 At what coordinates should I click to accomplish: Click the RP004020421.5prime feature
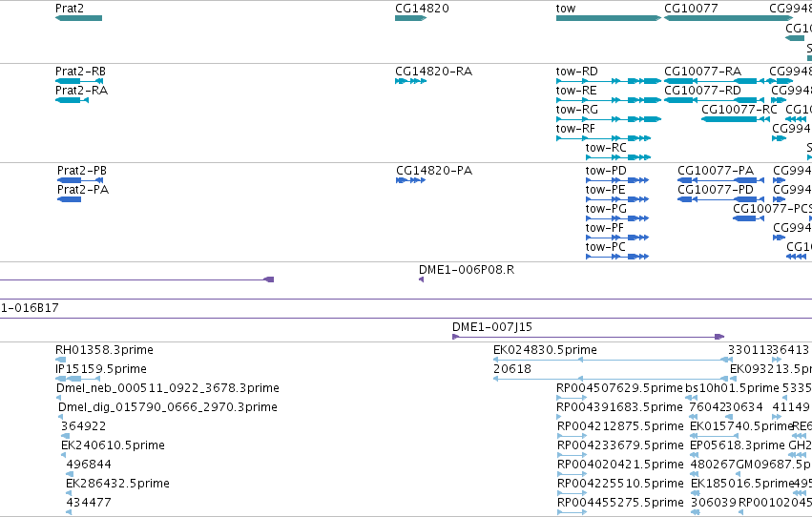point(573,474)
